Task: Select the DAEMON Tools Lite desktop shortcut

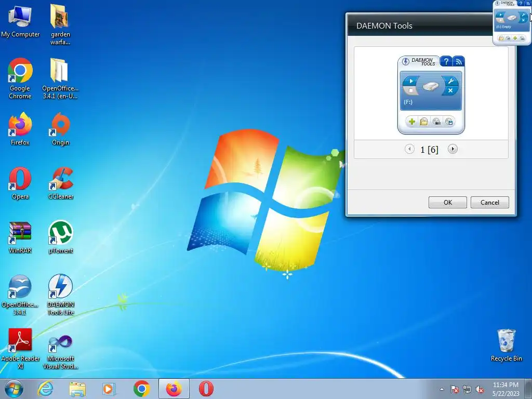Action: [60, 295]
